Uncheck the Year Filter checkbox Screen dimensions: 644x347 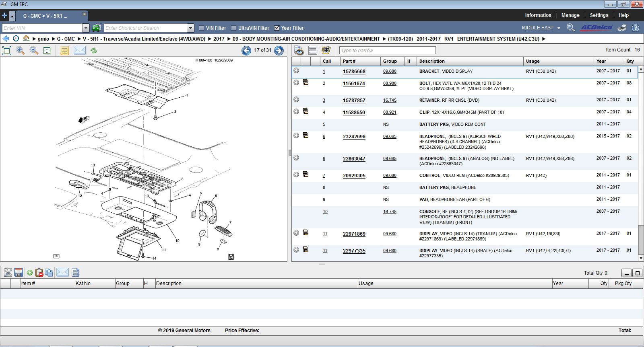point(277,28)
